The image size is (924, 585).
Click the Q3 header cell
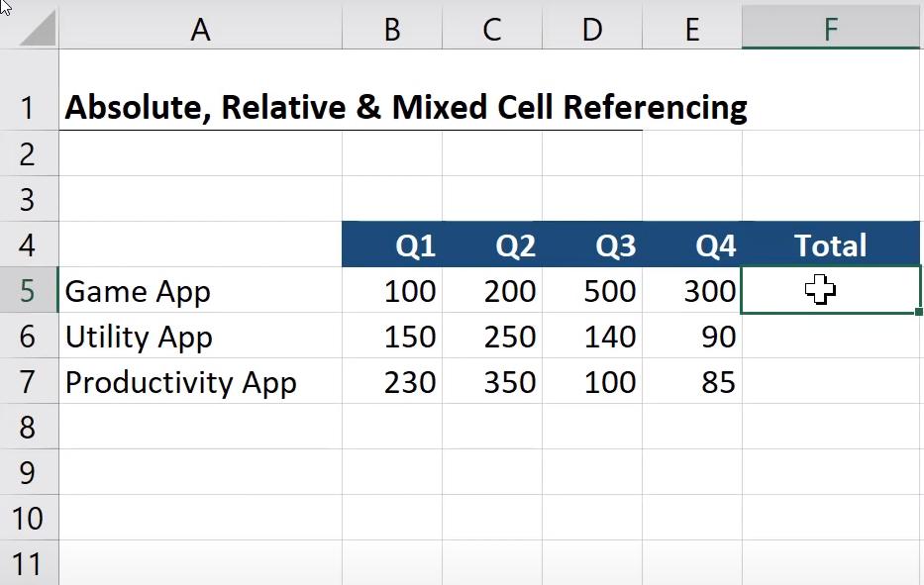[x=592, y=244]
